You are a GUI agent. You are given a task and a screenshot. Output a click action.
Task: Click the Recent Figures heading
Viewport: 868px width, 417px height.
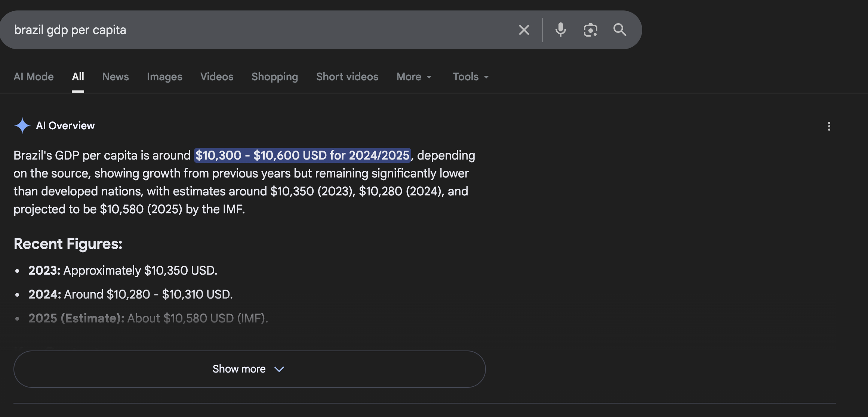[68, 244]
